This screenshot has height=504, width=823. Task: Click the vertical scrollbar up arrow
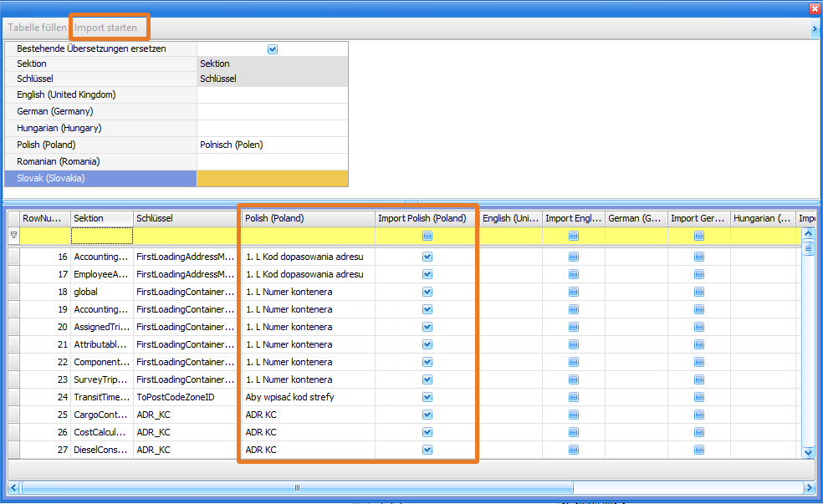808,234
